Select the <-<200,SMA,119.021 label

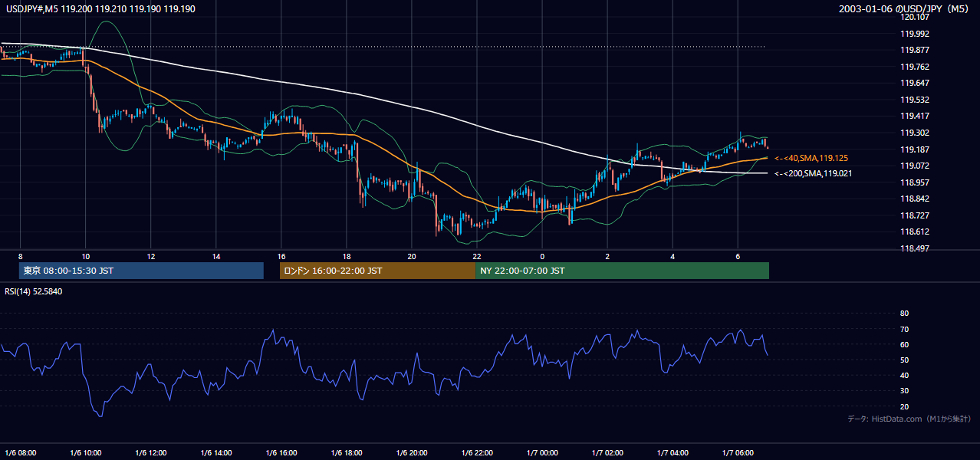(813, 173)
